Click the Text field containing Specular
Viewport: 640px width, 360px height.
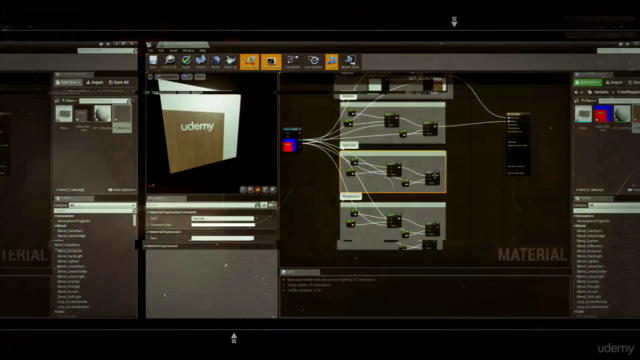pyautogui.click(x=222, y=218)
